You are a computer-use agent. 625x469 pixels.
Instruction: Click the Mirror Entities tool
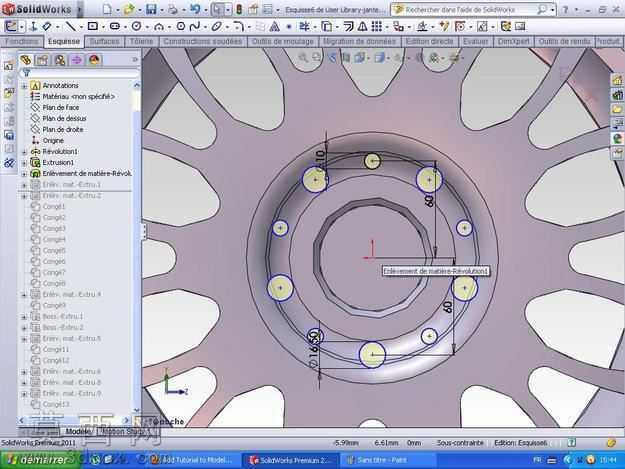362,27
